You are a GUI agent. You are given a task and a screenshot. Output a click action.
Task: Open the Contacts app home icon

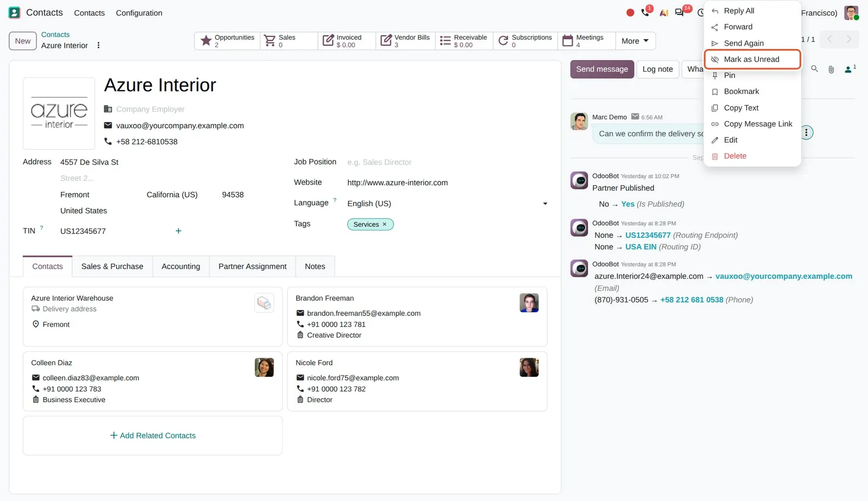[15, 12]
